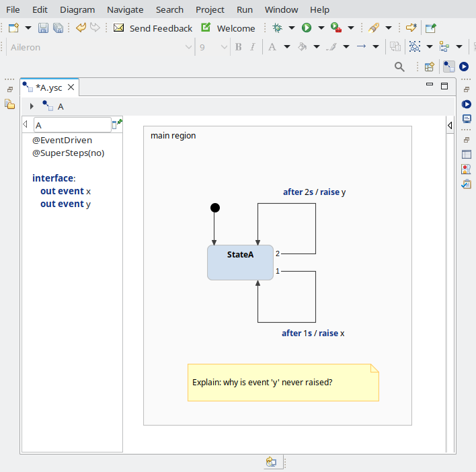
Task: Open the Package Explorer icon in left sidebar
Action: 9,104
